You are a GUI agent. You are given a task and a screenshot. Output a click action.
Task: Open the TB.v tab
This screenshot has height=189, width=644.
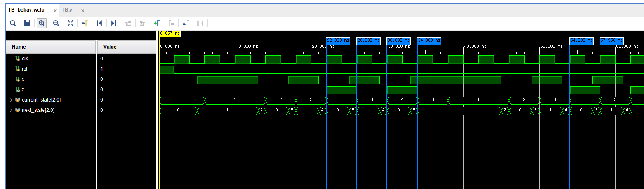click(x=67, y=10)
